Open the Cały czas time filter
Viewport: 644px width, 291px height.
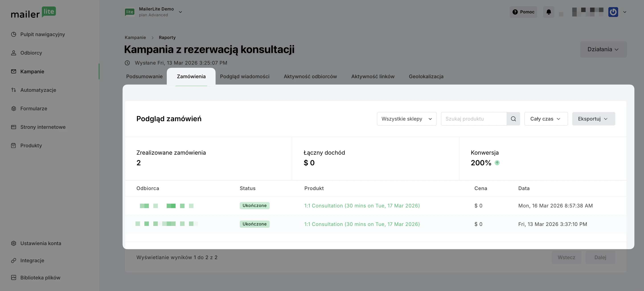[546, 119]
